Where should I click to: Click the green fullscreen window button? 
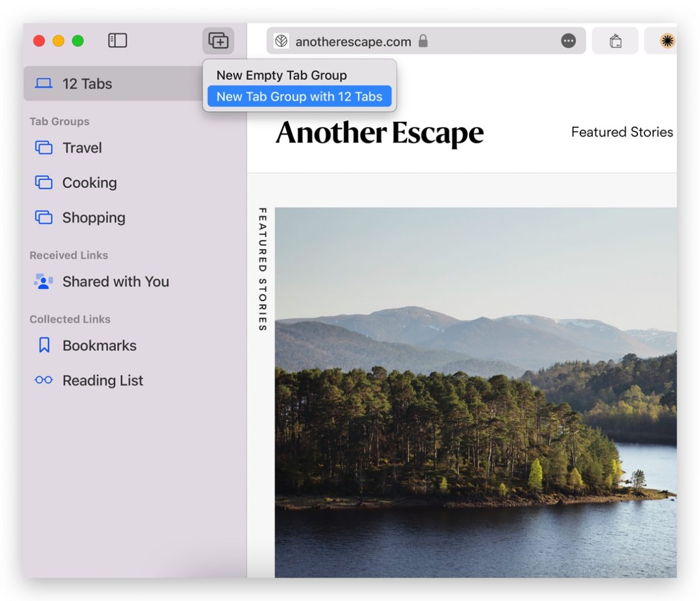pos(78,41)
